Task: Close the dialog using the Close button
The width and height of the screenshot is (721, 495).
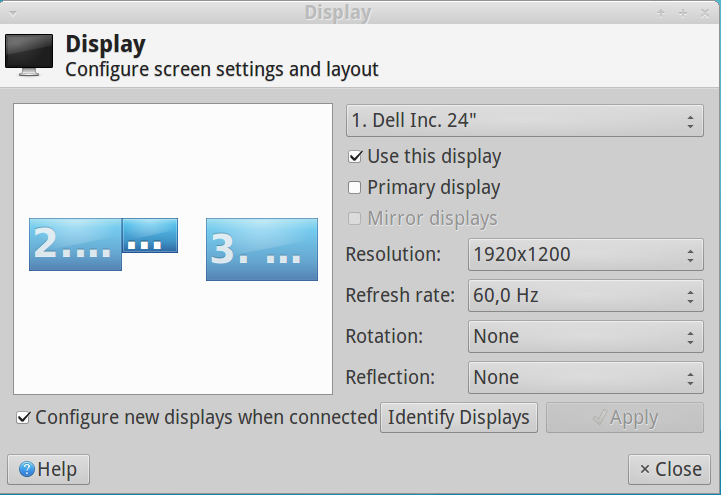Action: pos(670,469)
